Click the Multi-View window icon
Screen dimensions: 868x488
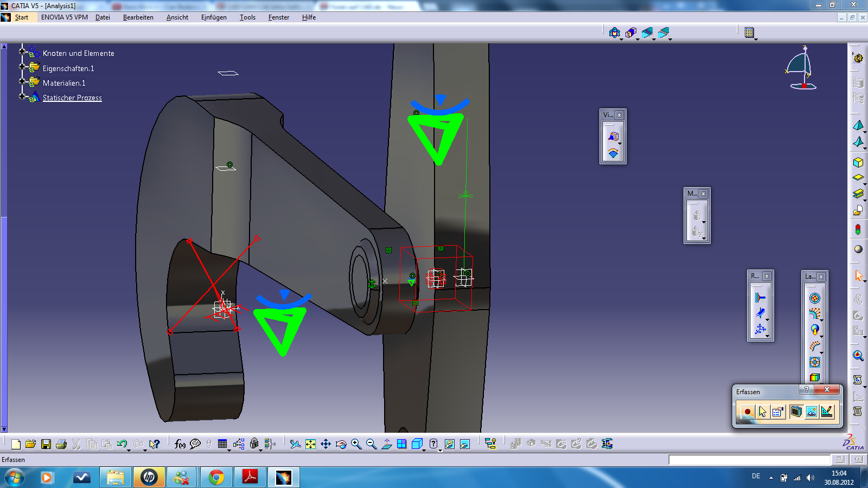(401, 444)
